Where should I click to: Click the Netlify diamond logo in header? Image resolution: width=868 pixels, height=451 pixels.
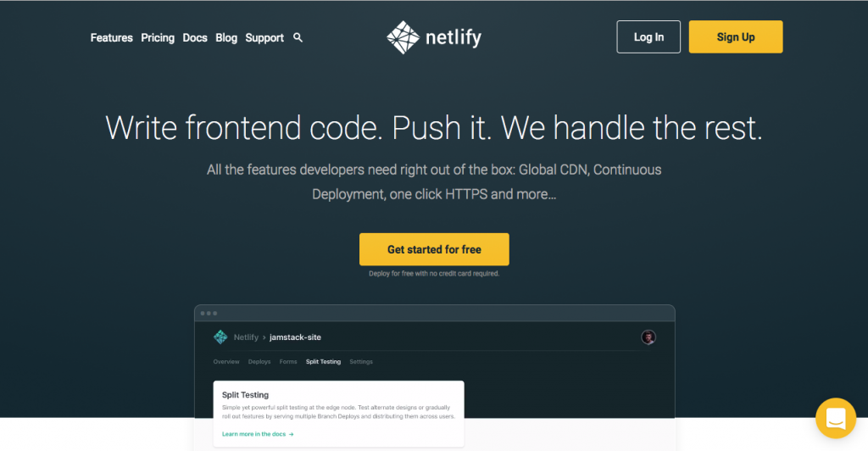click(403, 37)
